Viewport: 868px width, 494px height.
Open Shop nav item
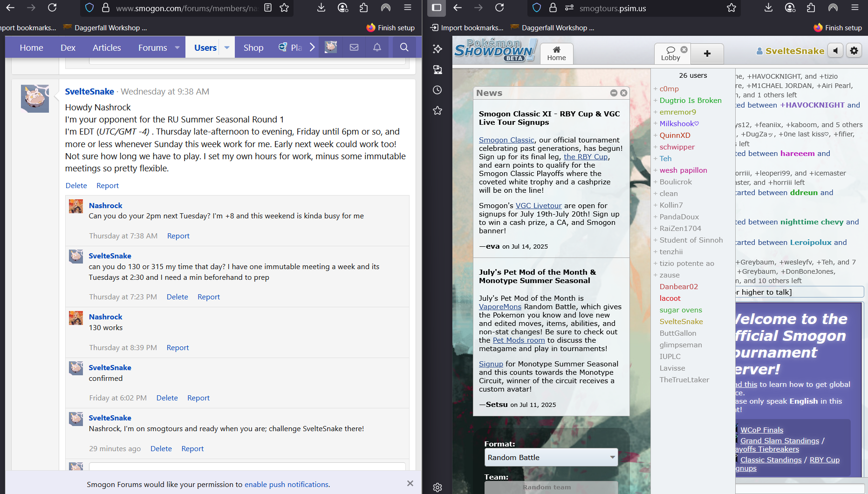point(253,47)
